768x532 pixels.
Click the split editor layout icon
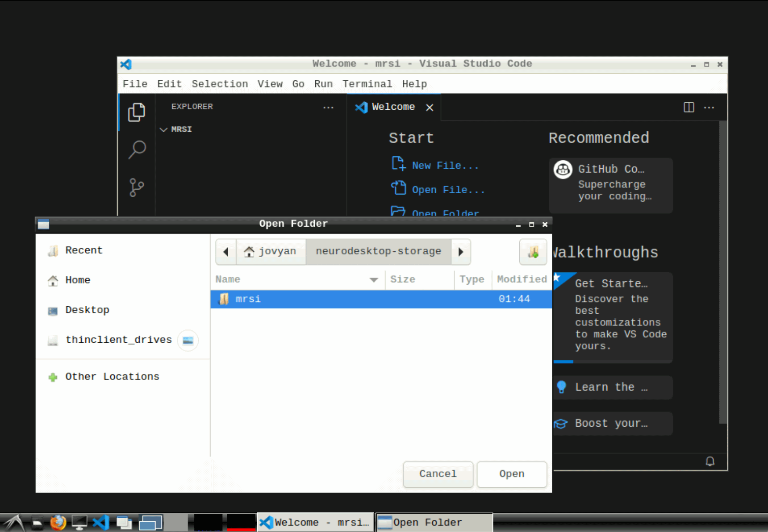tap(689, 107)
